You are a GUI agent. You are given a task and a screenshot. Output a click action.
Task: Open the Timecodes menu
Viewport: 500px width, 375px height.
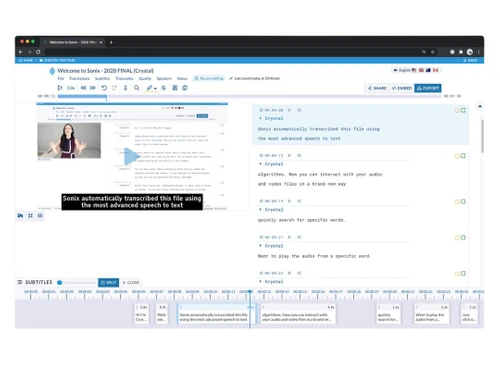point(124,78)
